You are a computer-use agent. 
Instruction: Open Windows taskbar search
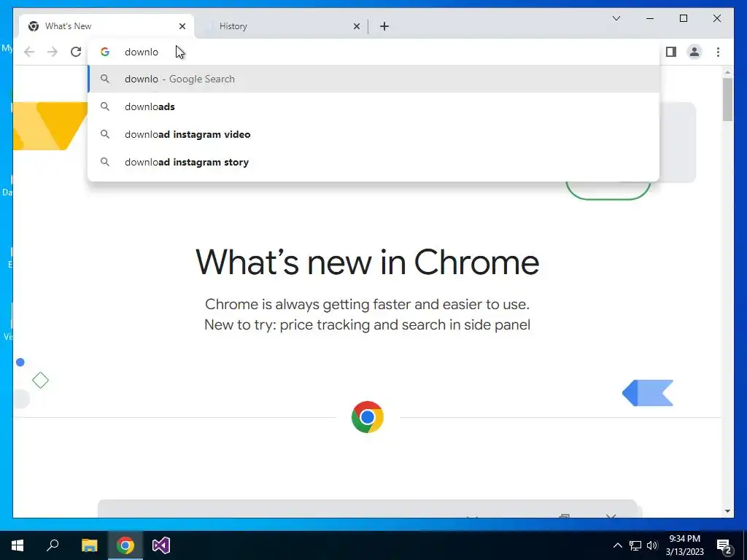53,545
